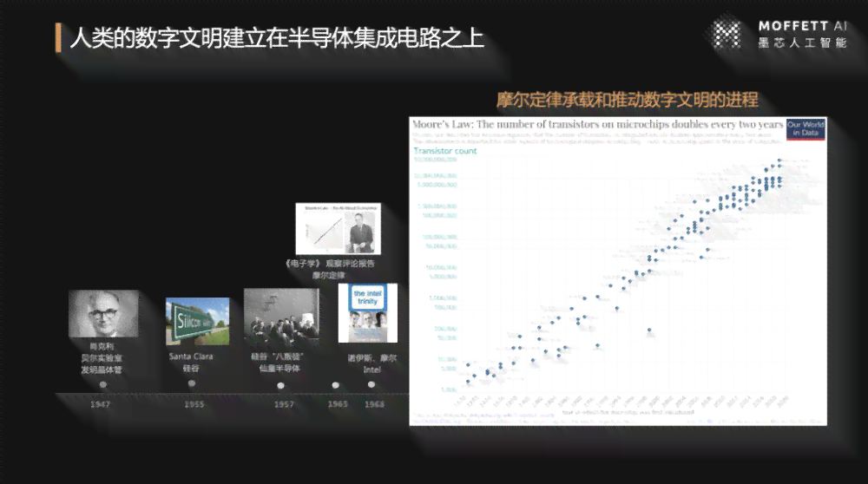This screenshot has width=868, height=484.
Task: Click the orange 摩尔定律 chart heading
Action: [628, 100]
